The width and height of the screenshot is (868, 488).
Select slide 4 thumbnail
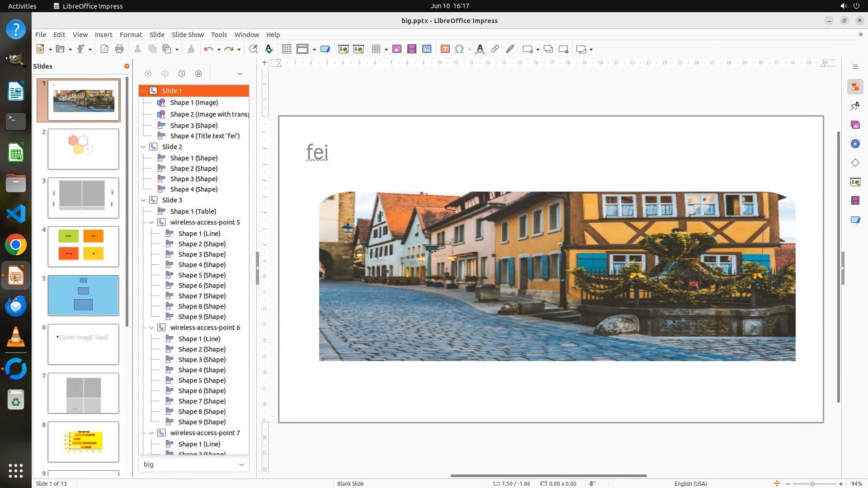click(x=84, y=247)
